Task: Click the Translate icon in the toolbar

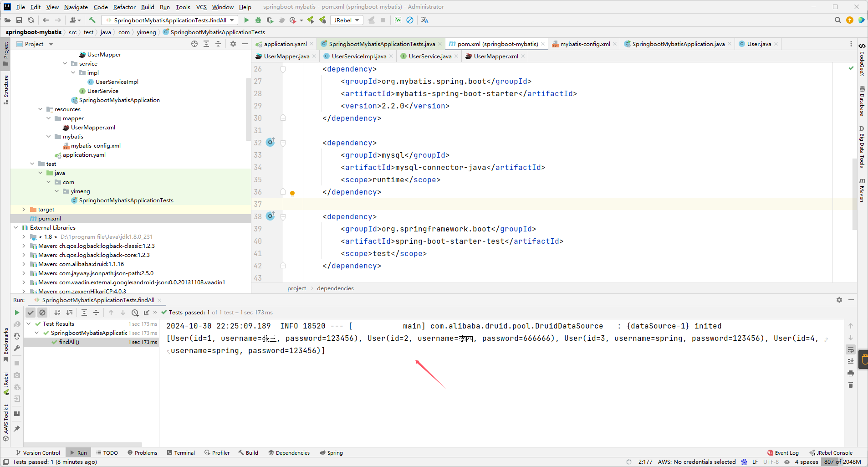Action: click(425, 20)
